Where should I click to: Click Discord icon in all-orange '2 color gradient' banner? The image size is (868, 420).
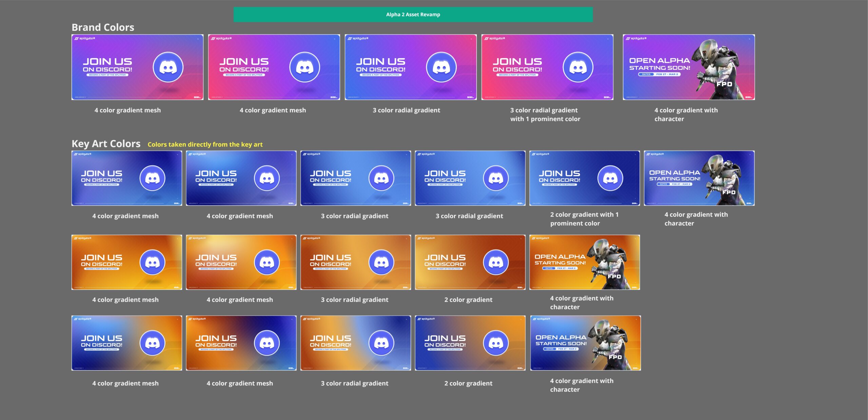(x=496, y=262)
